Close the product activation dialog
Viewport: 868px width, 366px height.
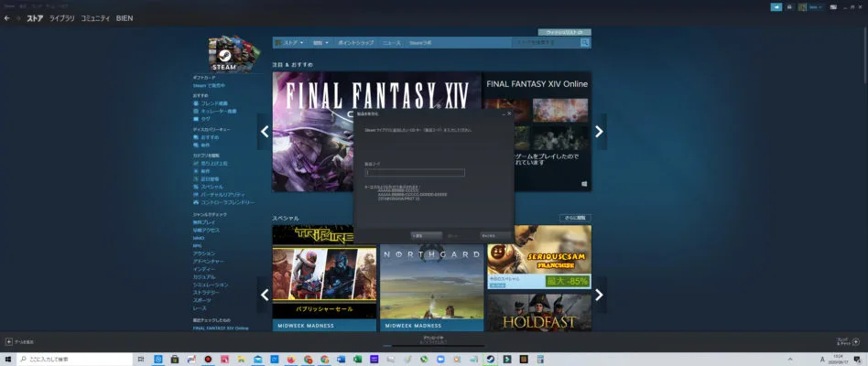[509, 113]
